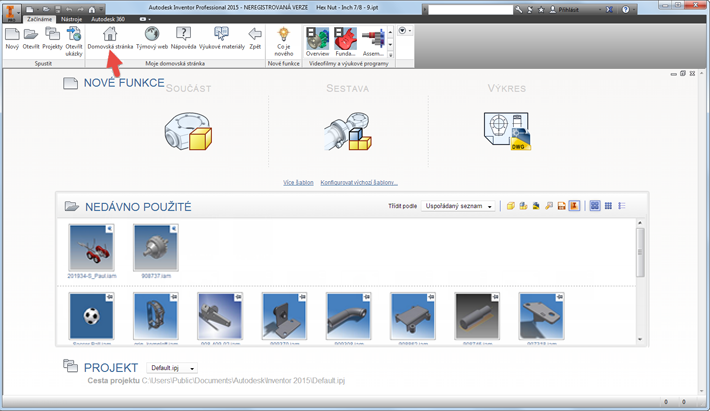The image size is (710, 411).
Task: Show next row of video gallery
Action: click(x=390, y=44)
